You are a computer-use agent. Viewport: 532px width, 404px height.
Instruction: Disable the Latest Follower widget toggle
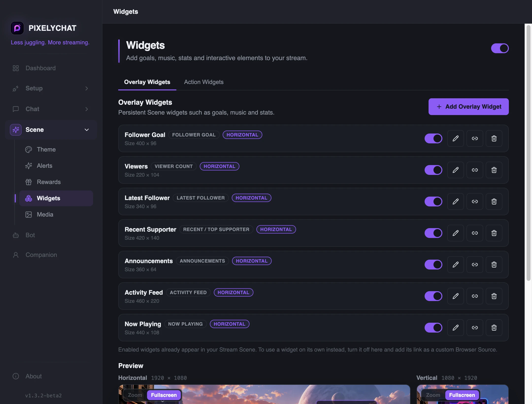pos(433,202)
